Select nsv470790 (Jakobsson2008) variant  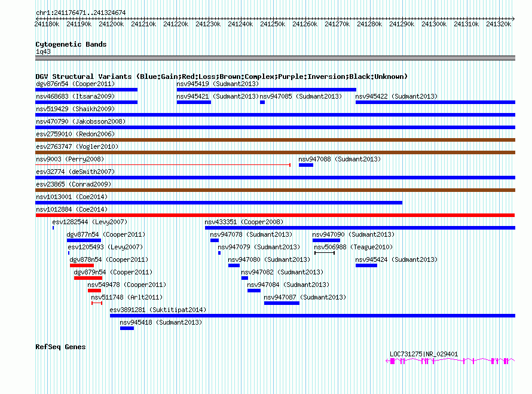(x=81, y=121)
